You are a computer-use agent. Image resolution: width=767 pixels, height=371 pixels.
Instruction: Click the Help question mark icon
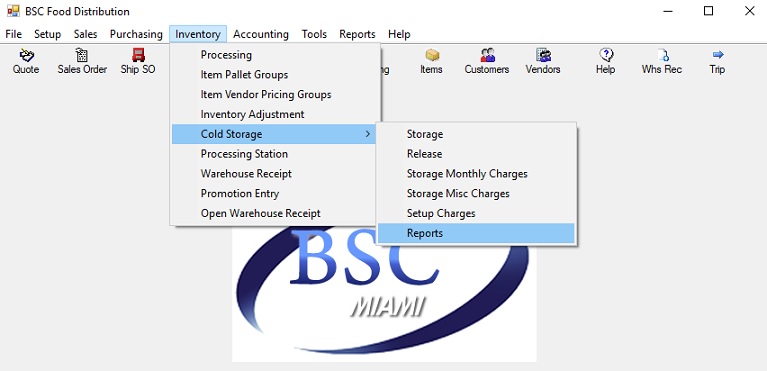coord(606,55)
